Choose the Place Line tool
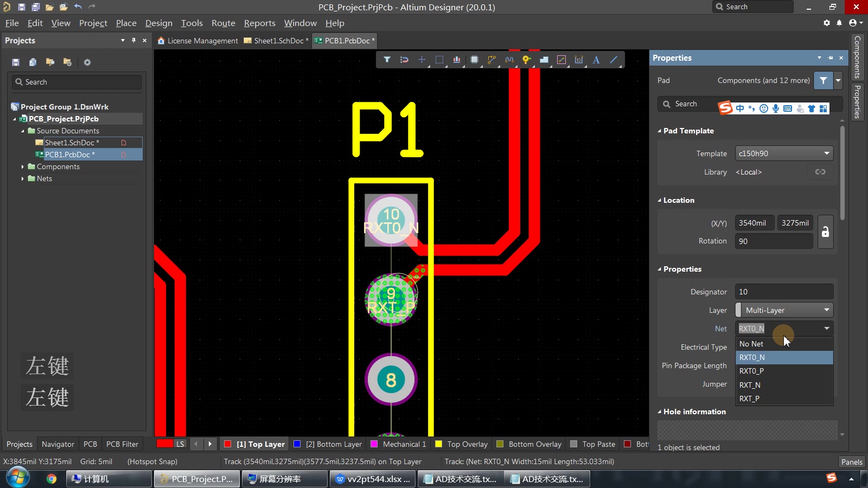The image size is (868, 488). pos(614,60)
